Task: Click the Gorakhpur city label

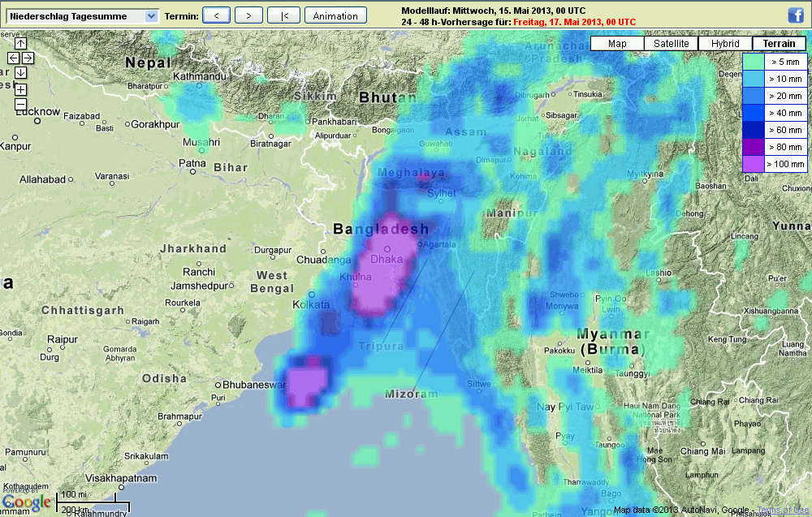Action: click(x=155, y=124)
